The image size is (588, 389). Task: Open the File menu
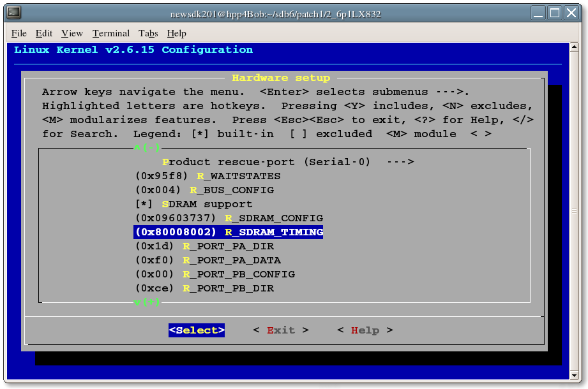pyautogui.click(x=19, y=33)
